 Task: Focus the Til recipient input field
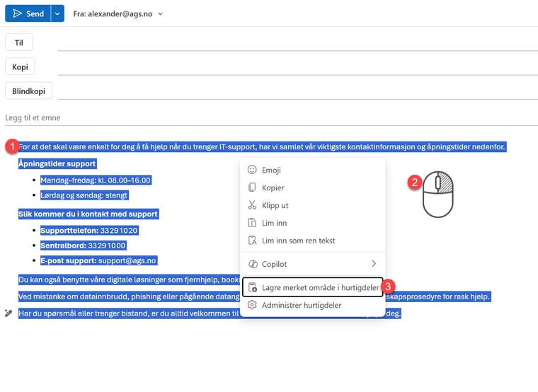tap(297, 42)
